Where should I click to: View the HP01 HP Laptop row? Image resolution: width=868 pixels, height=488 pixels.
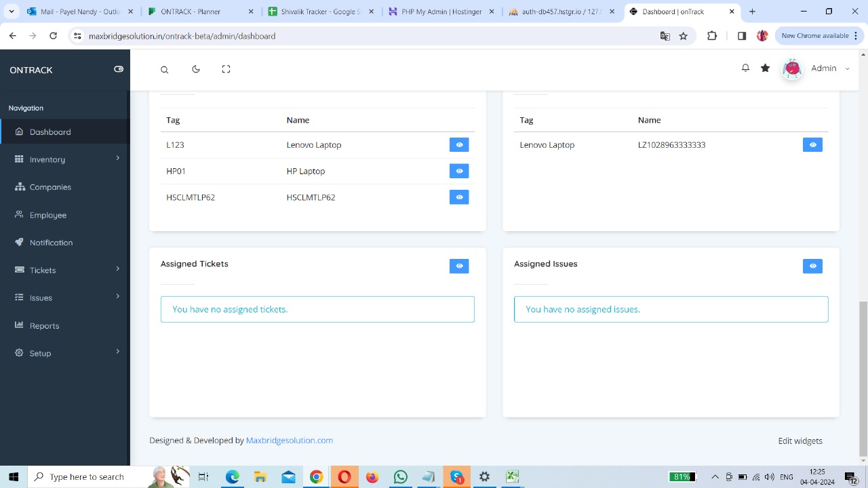[459, 171]
